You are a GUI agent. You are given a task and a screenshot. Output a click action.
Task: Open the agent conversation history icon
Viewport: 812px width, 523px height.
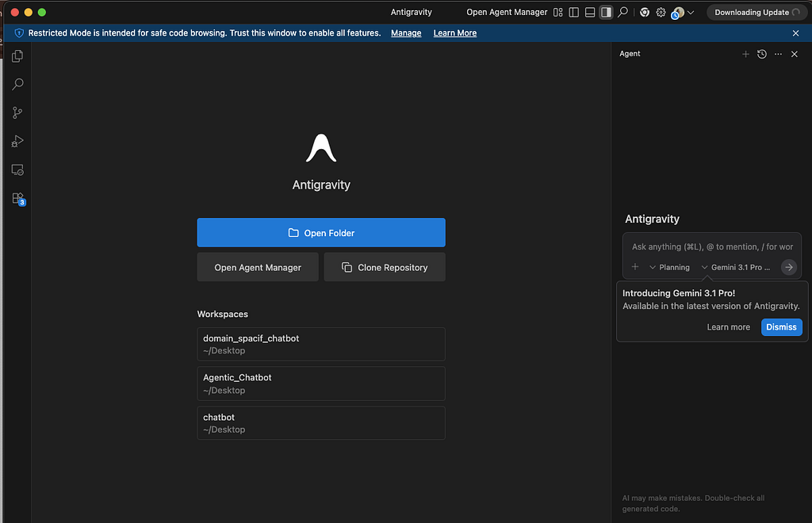762,54
